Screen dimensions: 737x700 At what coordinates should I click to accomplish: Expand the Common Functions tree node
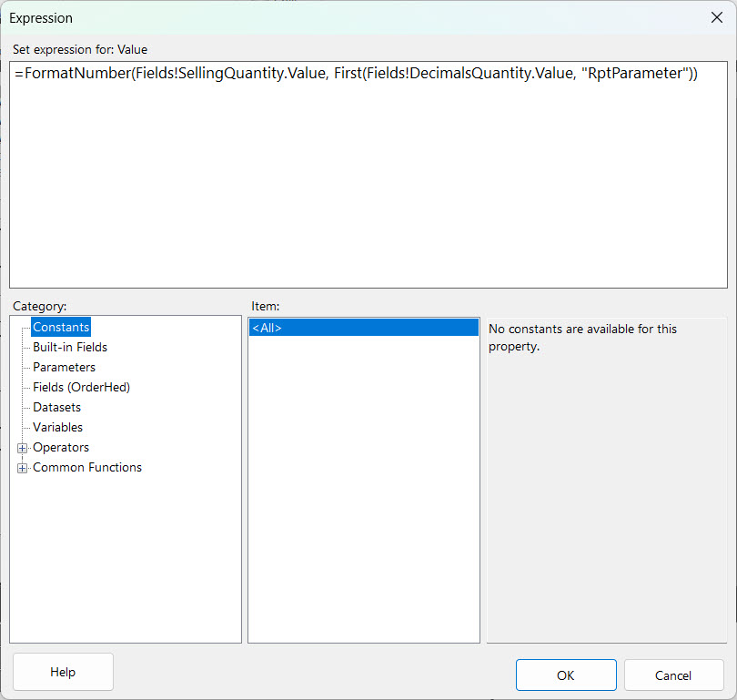tap(22, 467)
